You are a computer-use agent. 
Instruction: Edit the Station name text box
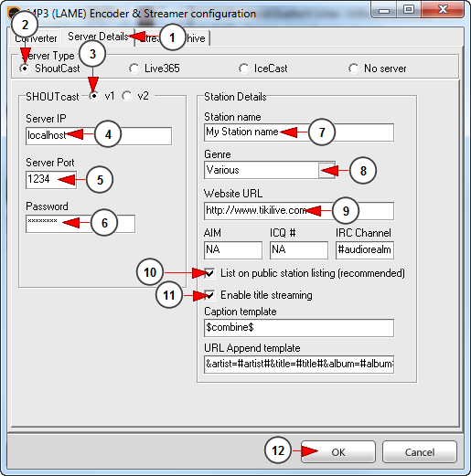pyautogui.click(x=299, y=132)
